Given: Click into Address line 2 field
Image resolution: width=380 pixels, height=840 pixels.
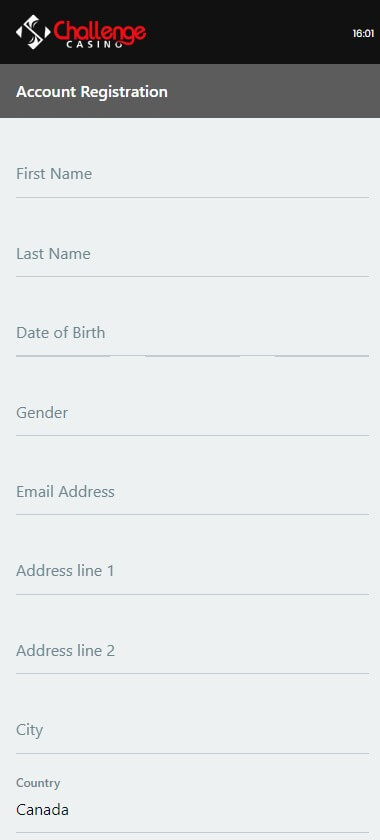Looking at the screenshot, I should click(192, 651).
